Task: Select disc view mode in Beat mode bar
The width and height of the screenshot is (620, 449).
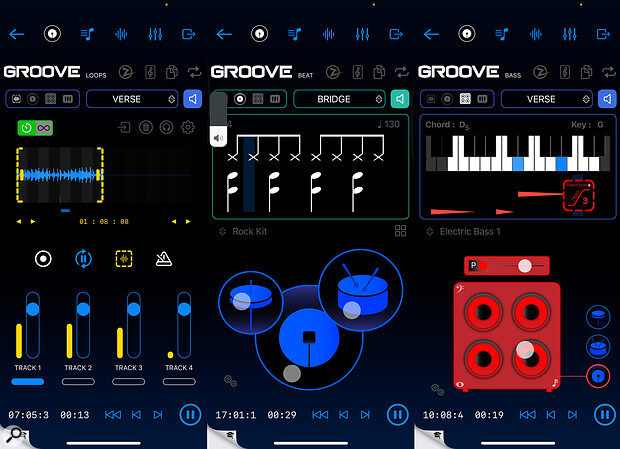Action: [x=240, y=99]
